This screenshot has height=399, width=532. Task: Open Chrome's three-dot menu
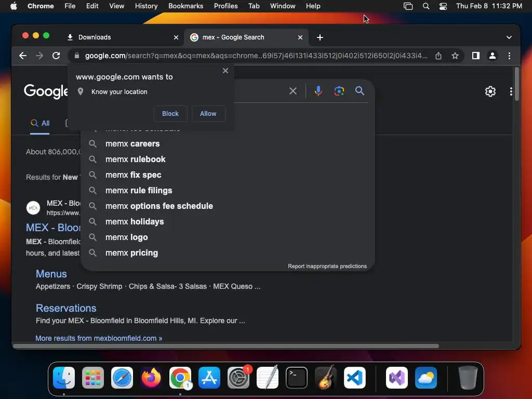509,56
